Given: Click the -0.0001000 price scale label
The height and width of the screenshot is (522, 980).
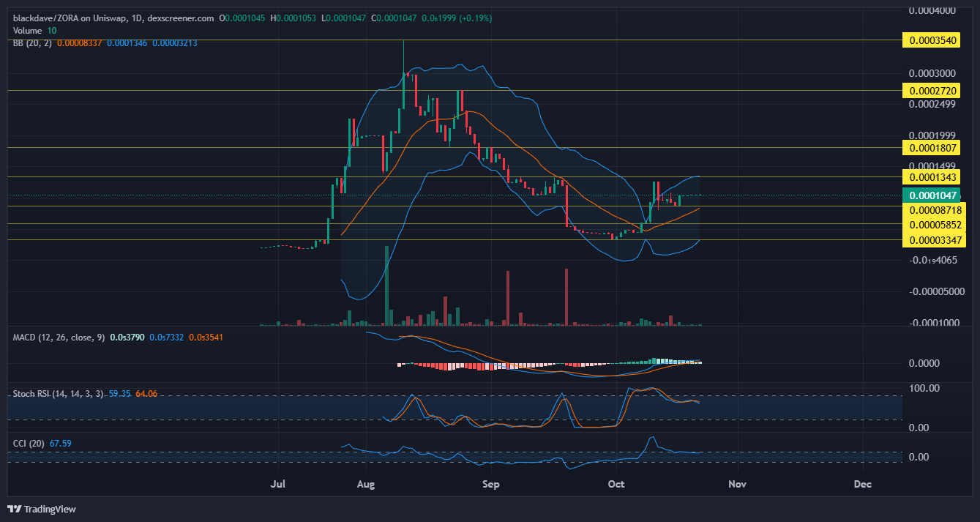Looking at the screenshot, I should pos(933,323).
